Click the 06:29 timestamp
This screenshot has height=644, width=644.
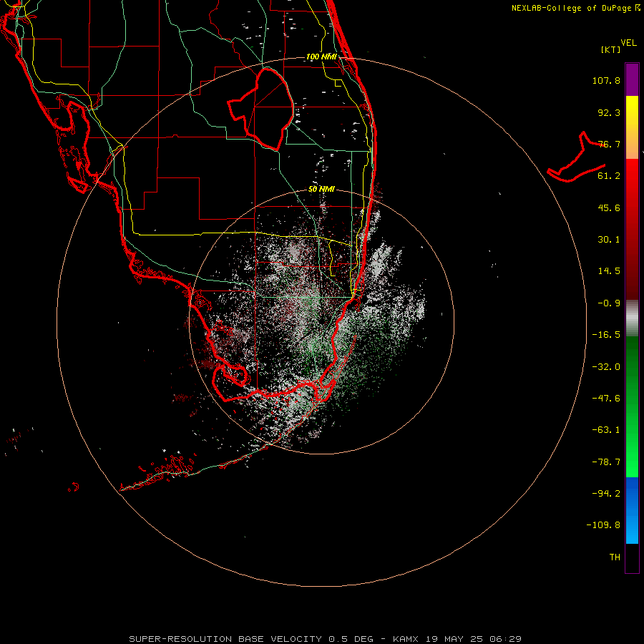506,639
